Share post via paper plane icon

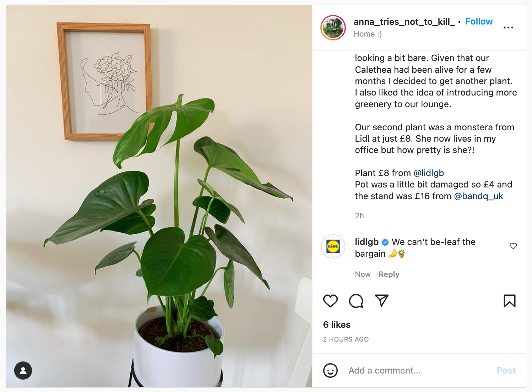[x=381, y=301]
